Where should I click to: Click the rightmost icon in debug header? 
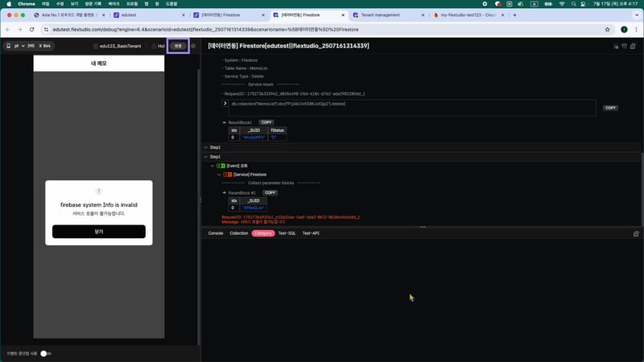tap(635, 47)
